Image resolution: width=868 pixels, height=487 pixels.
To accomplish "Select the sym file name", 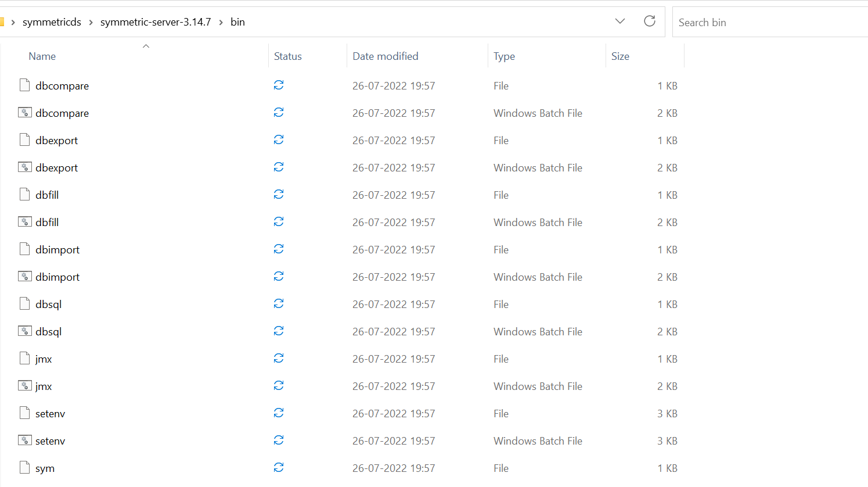I will (45, 468).
